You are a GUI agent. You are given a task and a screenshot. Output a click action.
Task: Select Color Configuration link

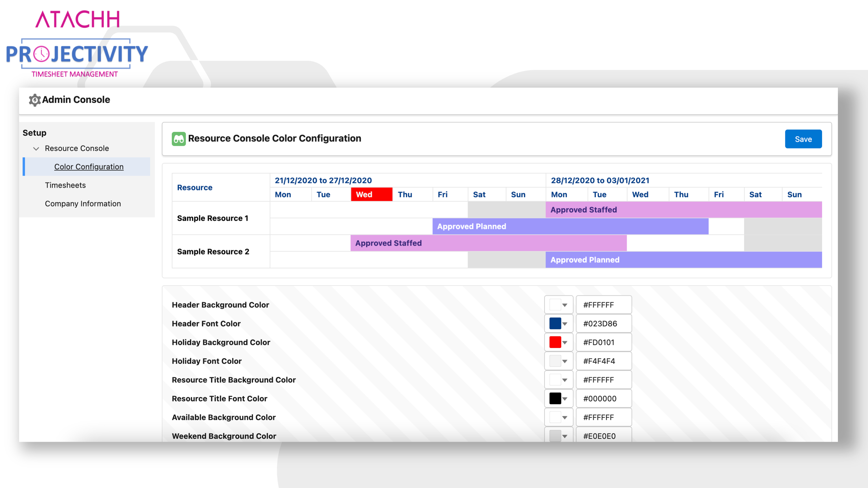[x=89, y=167]
